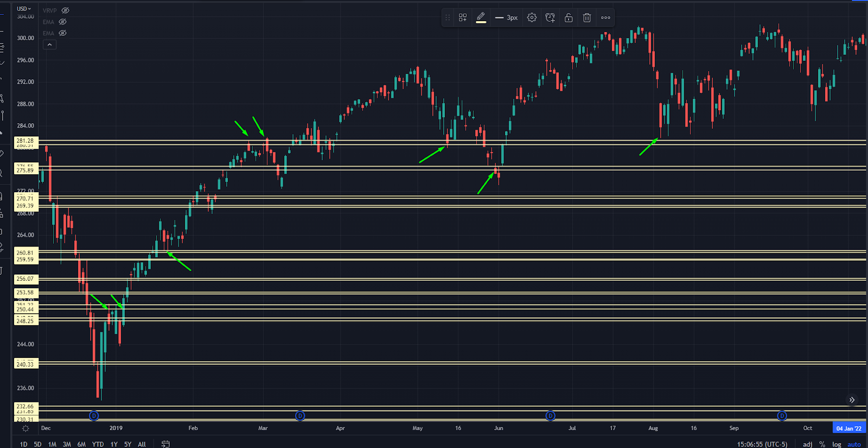Select the 275.89 price label
Image resolution: width=868 pixels, height=448 pixels.
pos(25,171)
